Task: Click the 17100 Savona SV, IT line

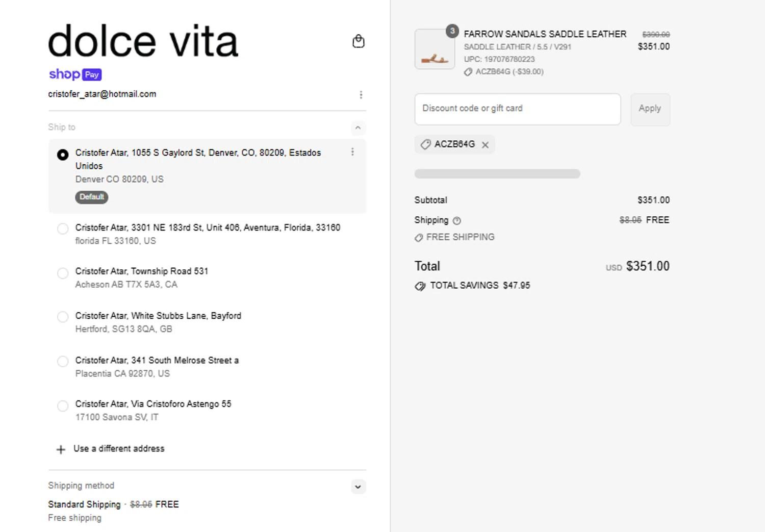Action: pos(117,418)
